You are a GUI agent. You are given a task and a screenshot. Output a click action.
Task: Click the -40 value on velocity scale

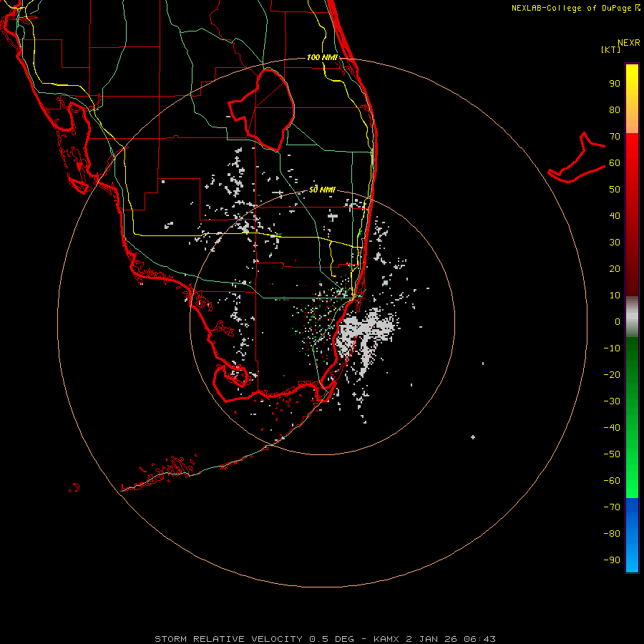pos(612,428)
